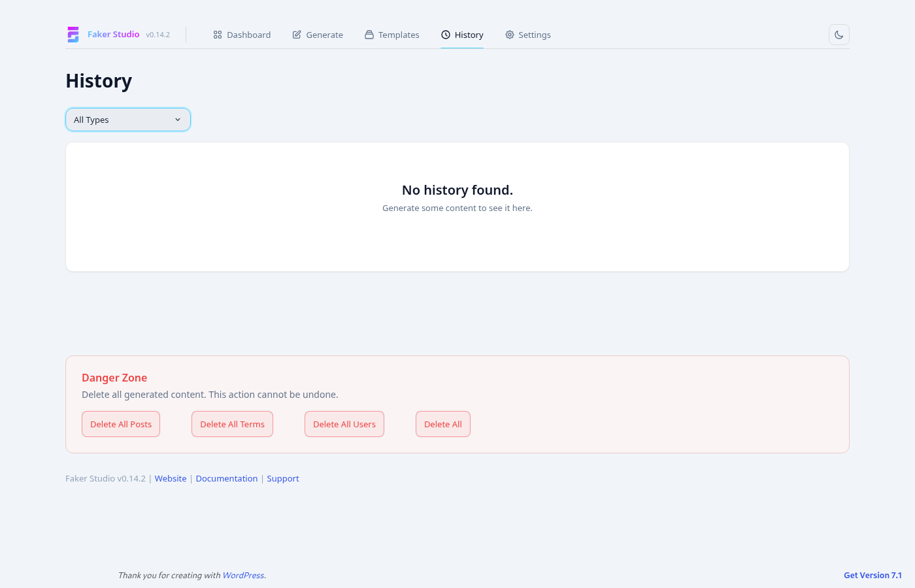
Task: Select the History tab
Action: tap(462, 35)
